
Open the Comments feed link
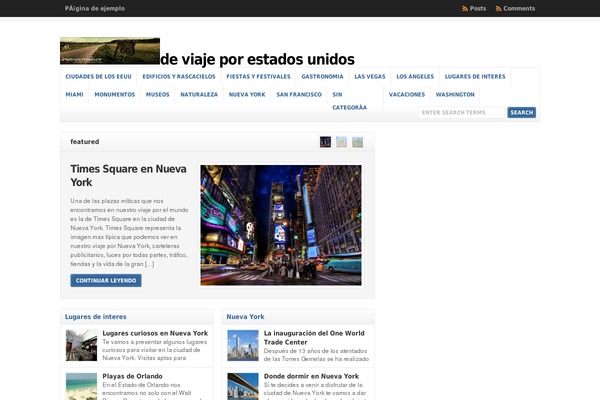519,8
